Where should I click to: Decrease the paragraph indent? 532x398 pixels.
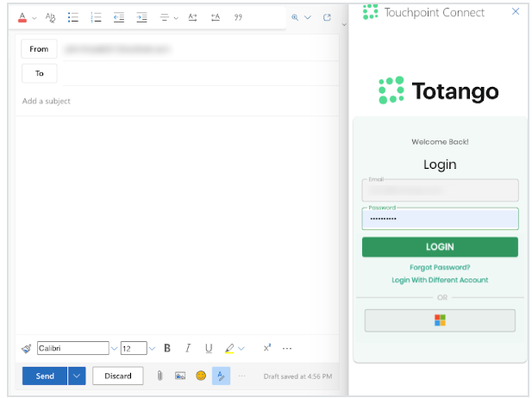click(x=119, y=17)
